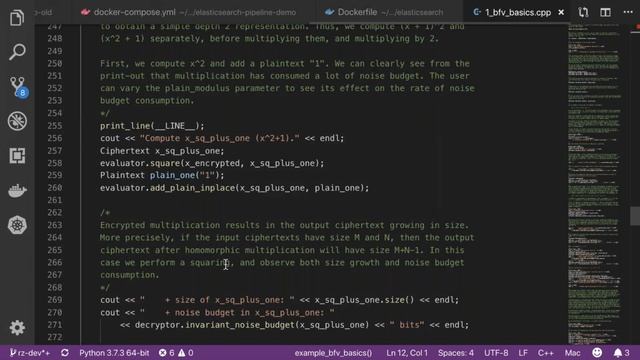Click the compare changes icon in editor toolbar
This screenshot has height=360, width=640.
click(x=583, y=12)
